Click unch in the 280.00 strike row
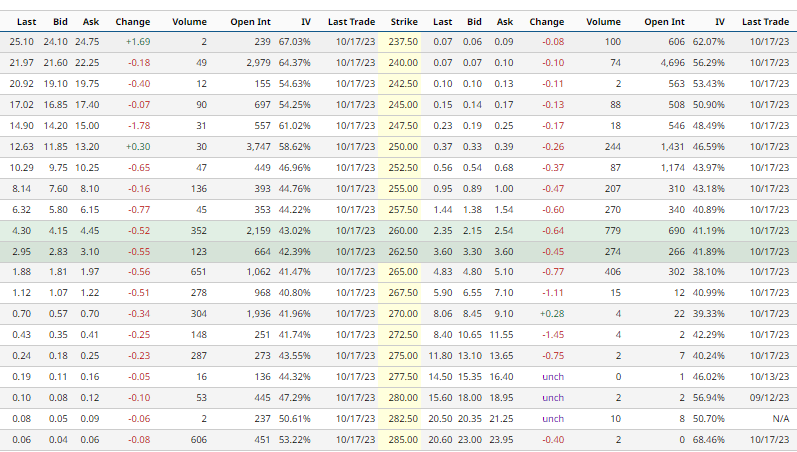Image resolution: width=797 pixels, height=452 pixels. [x=553, y=398]
